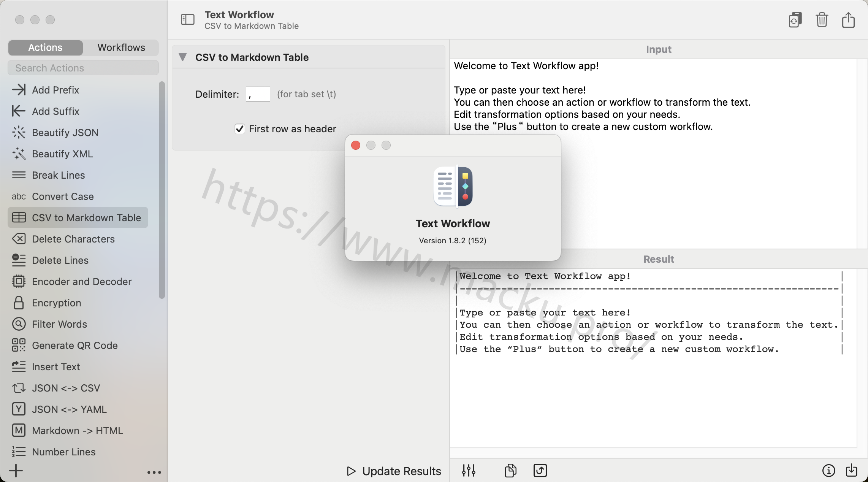868x482 pixels.
Task: Click the JSON <-> YAML Y icon
Action: 19,409
